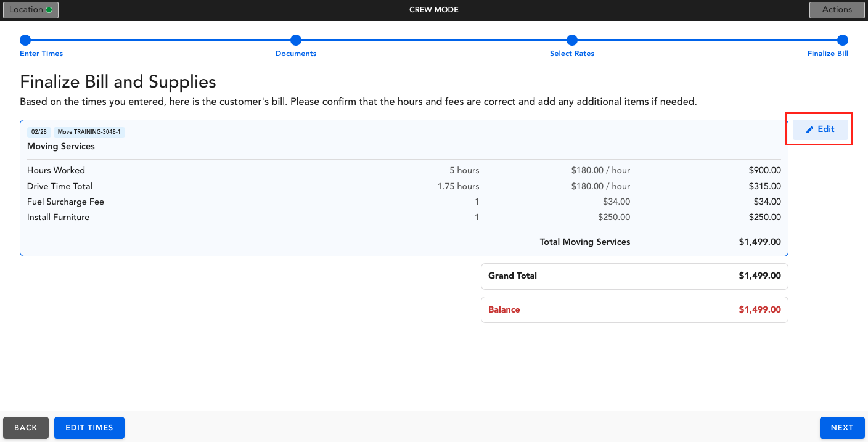Click the CREW MODE title
The width and height of the screenshot is (868, 442).
point(434,10)
